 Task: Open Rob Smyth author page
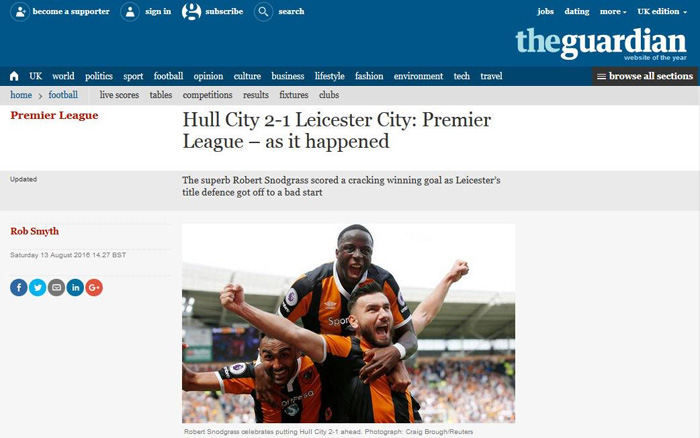click(34, 231)
